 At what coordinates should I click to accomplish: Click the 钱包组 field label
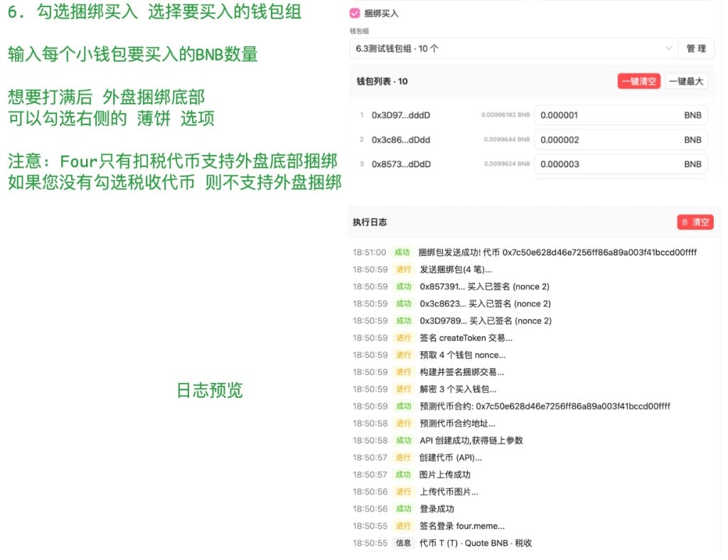coord(359,31)
